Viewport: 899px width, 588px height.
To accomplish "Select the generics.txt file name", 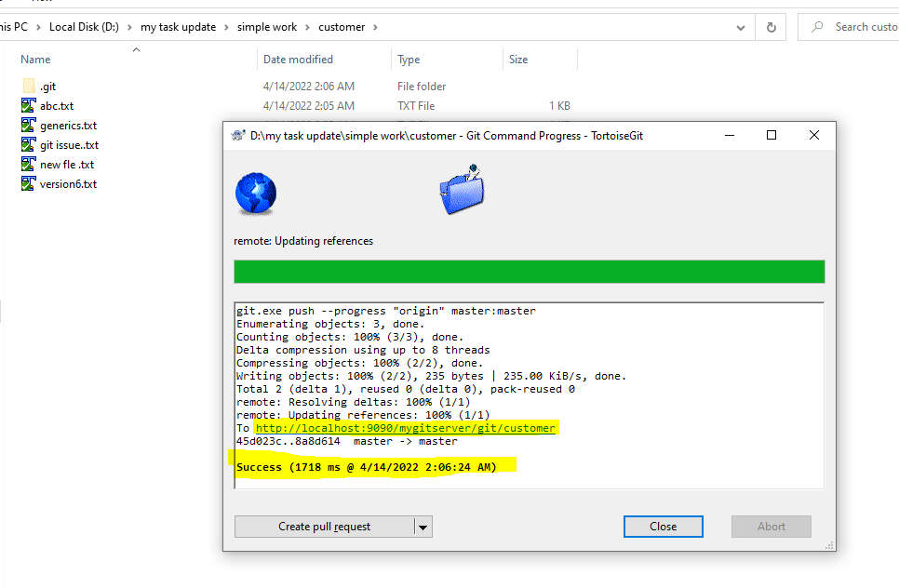I will (x=68, y=126).
